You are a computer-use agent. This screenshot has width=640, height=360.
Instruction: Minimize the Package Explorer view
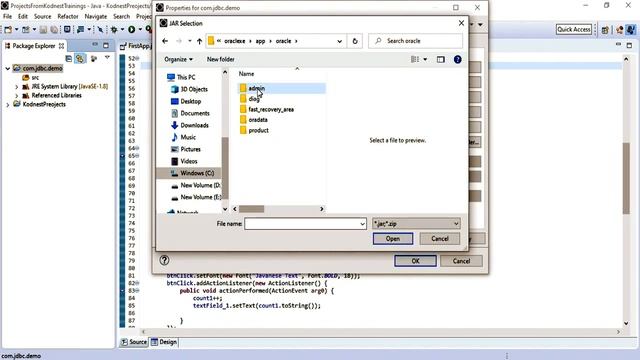pyautogui.click(x=95, y=45)
